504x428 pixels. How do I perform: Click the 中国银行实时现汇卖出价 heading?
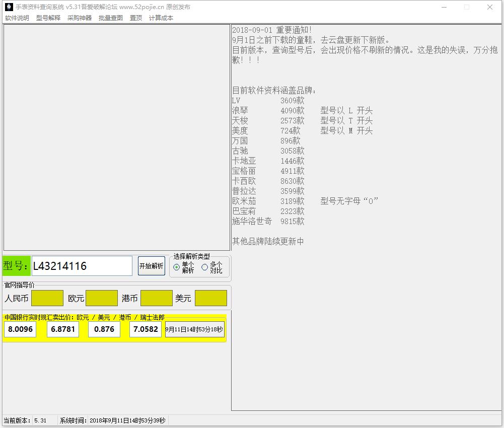tap(84, 317)
